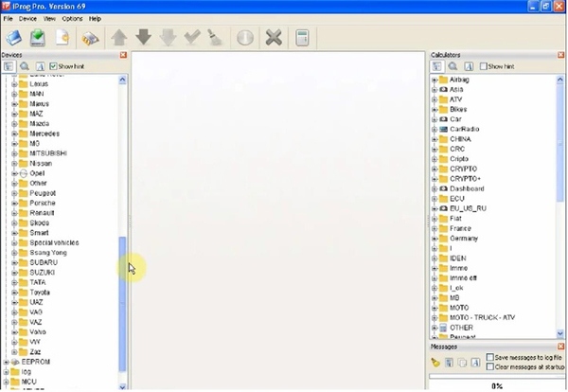
Task: Open the calculator toolbar icon
Action: point(302,38)
